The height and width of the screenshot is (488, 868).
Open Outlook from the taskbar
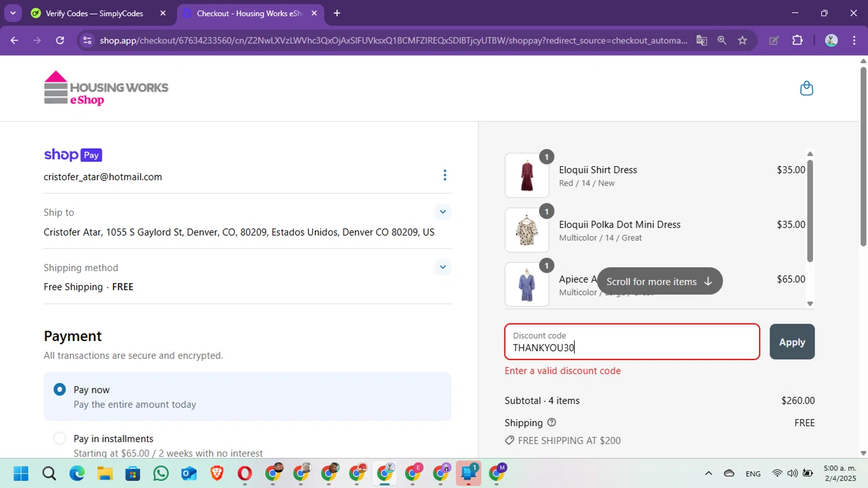pos(189,474)
